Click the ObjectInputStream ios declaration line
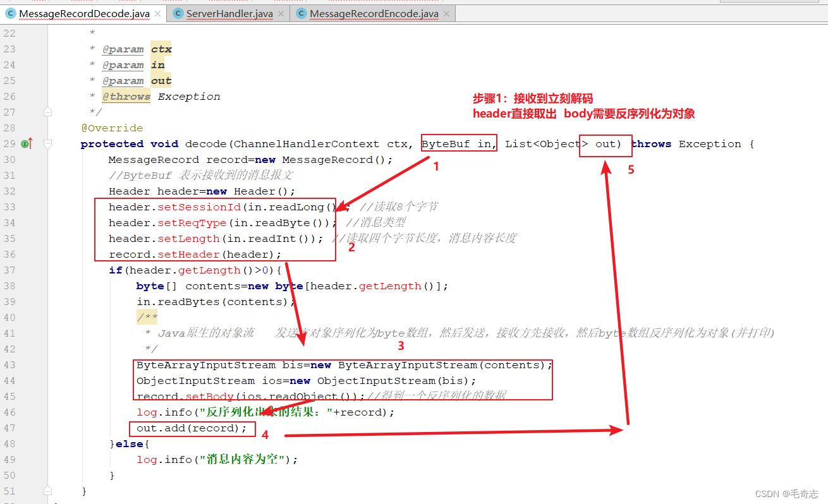Screen dimensions: 828x504 306,381
